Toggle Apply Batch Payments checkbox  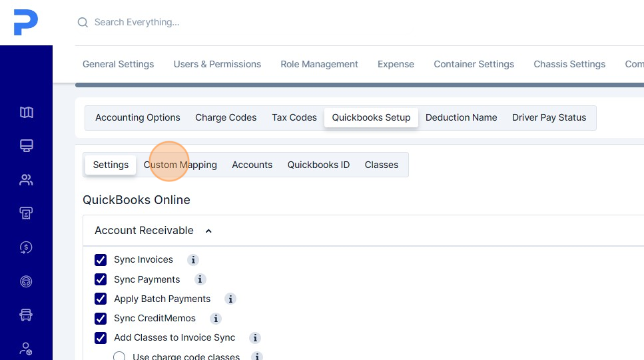101,299
